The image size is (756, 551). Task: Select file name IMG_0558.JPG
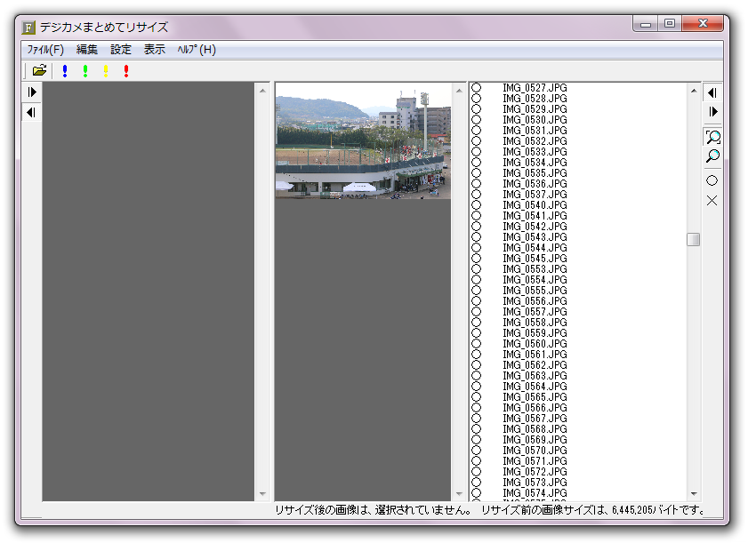coord(535,323)
